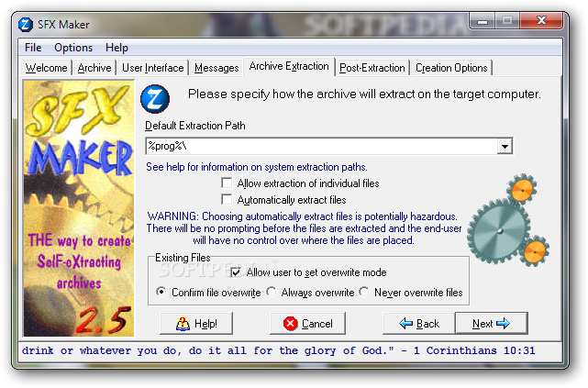Click the spinning gears graphic
The height and width of the screenshot is (388, 588).
point(508,220)
